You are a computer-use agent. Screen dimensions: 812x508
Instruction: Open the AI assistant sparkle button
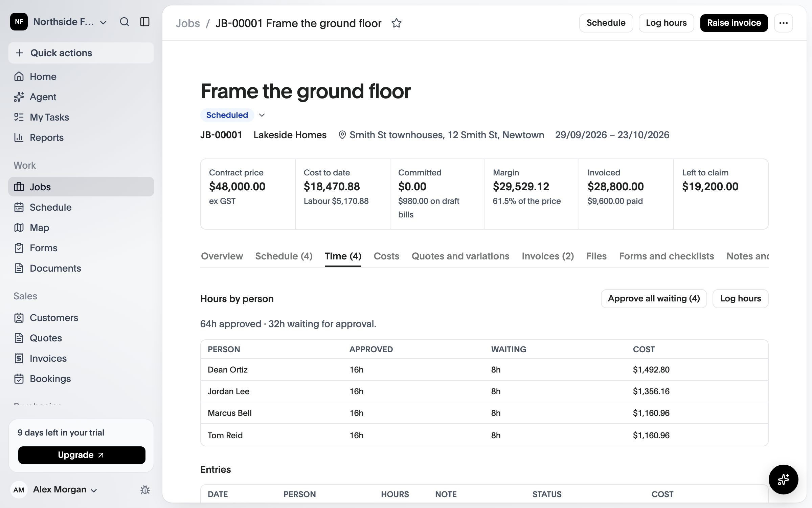coord(783,479)
